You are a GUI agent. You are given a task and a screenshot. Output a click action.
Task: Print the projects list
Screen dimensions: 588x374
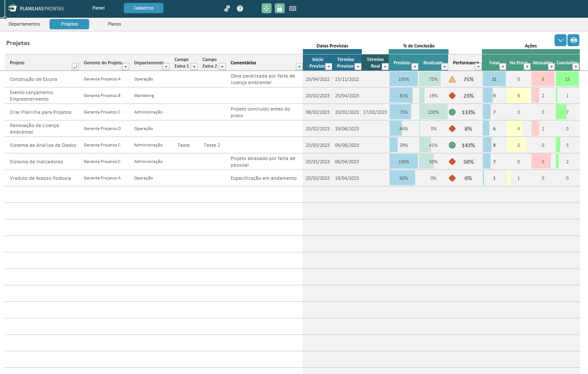tap(573, 40)
